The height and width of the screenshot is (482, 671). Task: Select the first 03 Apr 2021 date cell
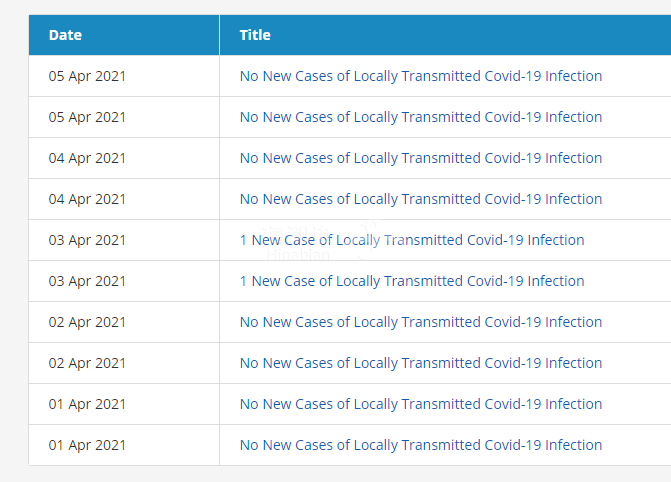point(88,240)
